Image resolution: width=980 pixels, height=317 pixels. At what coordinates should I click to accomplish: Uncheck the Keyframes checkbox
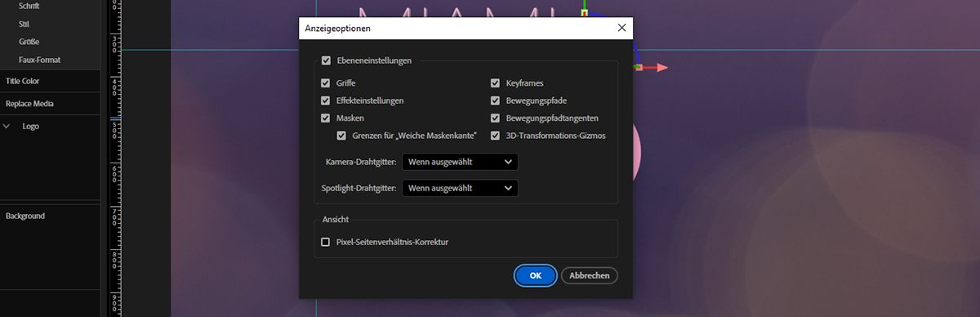click(496, 83)
